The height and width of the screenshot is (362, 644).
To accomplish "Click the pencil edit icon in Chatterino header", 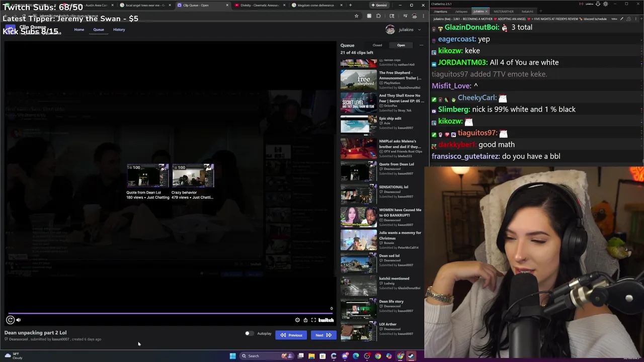I will click(621, 19).
